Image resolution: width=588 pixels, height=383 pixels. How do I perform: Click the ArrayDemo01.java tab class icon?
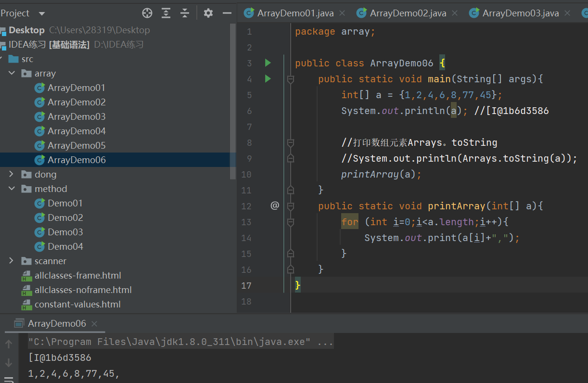249,13
